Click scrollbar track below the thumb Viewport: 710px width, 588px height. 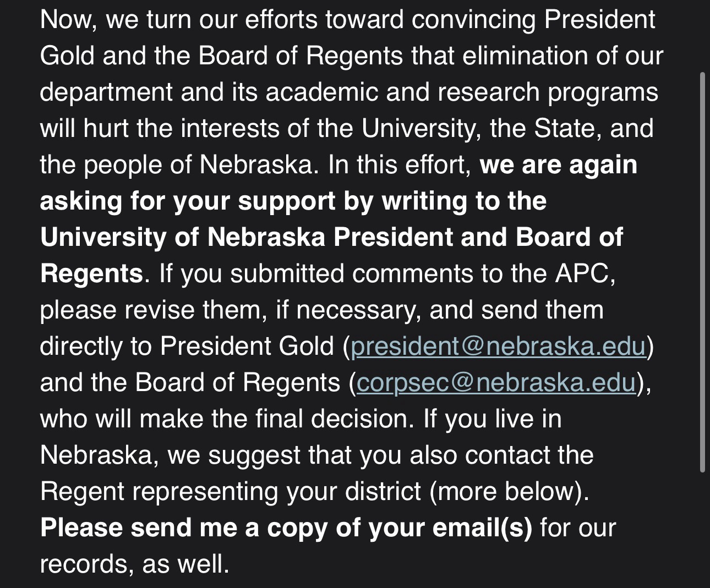tap(702, 528)
